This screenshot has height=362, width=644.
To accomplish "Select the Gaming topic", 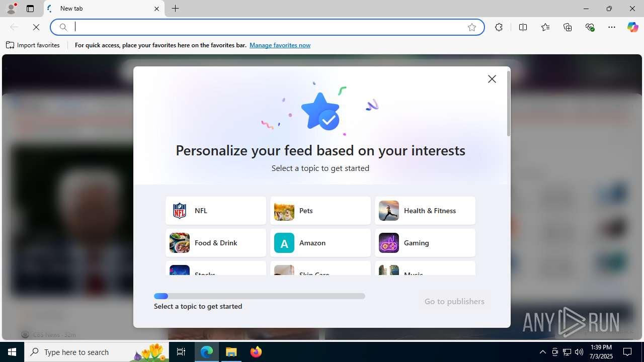I will point(425,243).
